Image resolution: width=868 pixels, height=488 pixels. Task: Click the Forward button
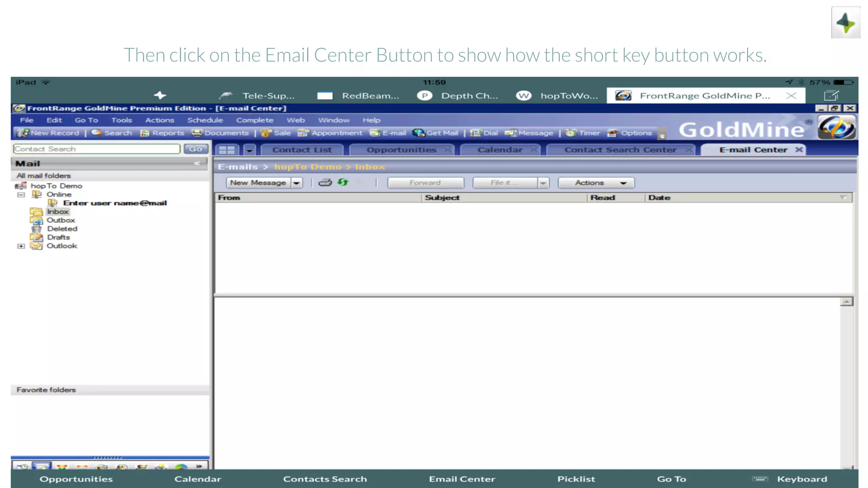pyautogui.click(x=426, y=183)
